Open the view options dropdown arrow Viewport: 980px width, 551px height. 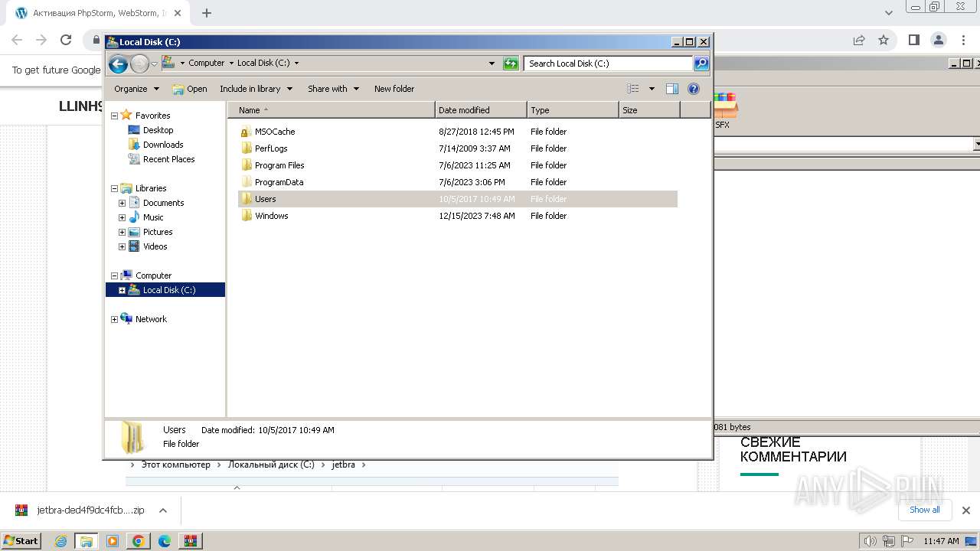pyautogui.click(x=652, y=89)
